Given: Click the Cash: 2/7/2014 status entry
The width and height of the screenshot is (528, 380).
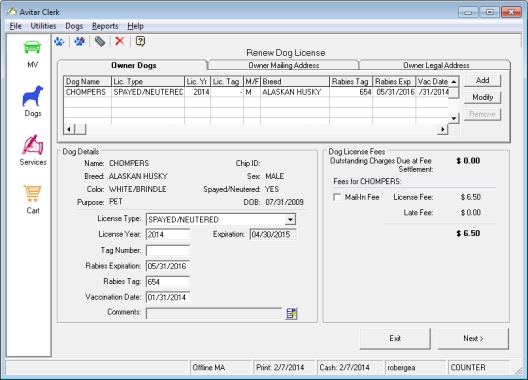Looking at the screenshot, I should pyautogui.click(x=350, y=367).
